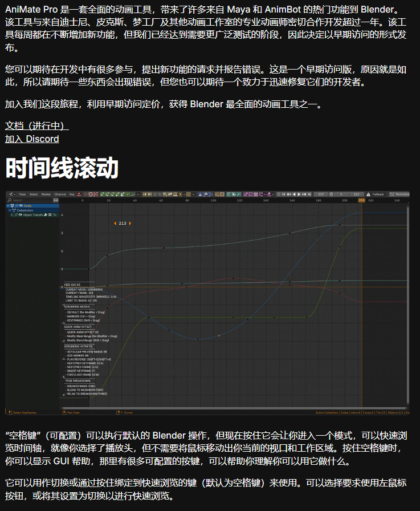Toggle the lock on Object Transforms row

[54, 215]
